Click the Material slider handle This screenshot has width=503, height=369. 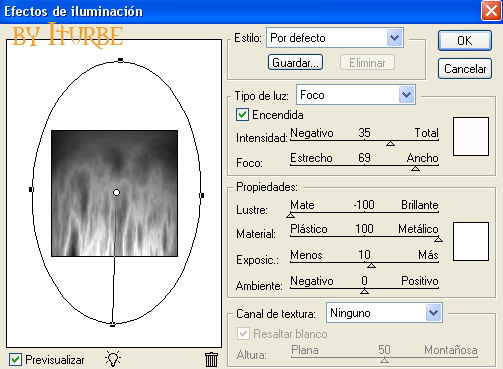pos(438,239)
